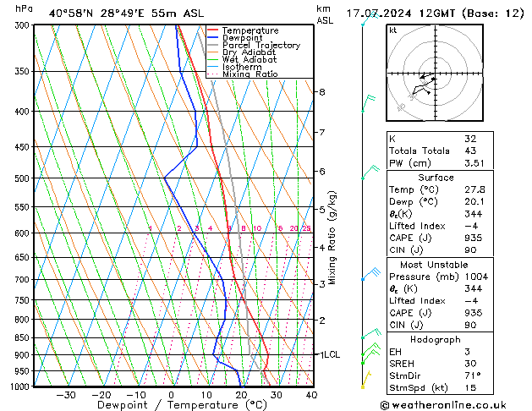Viewport: 532px width, 411px height.
Task: Click the km ASL axis heading
Action: coord(325,14)
